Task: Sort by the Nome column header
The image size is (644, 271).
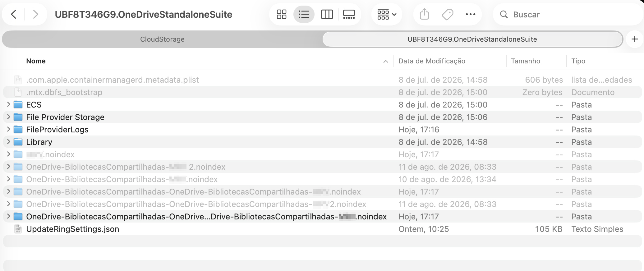Action: (x=36, y=61)
